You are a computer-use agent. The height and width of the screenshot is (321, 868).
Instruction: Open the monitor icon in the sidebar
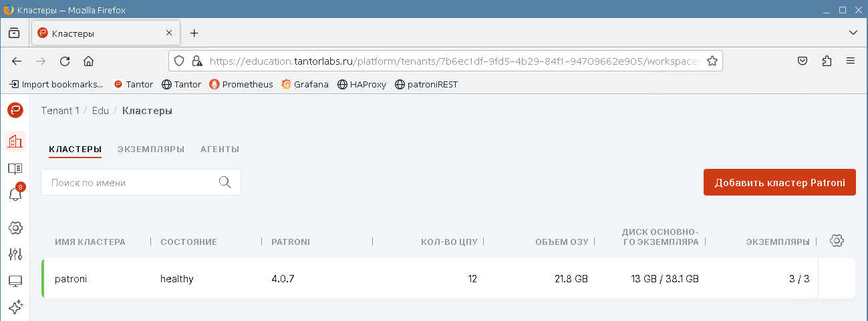pos(15,281)
